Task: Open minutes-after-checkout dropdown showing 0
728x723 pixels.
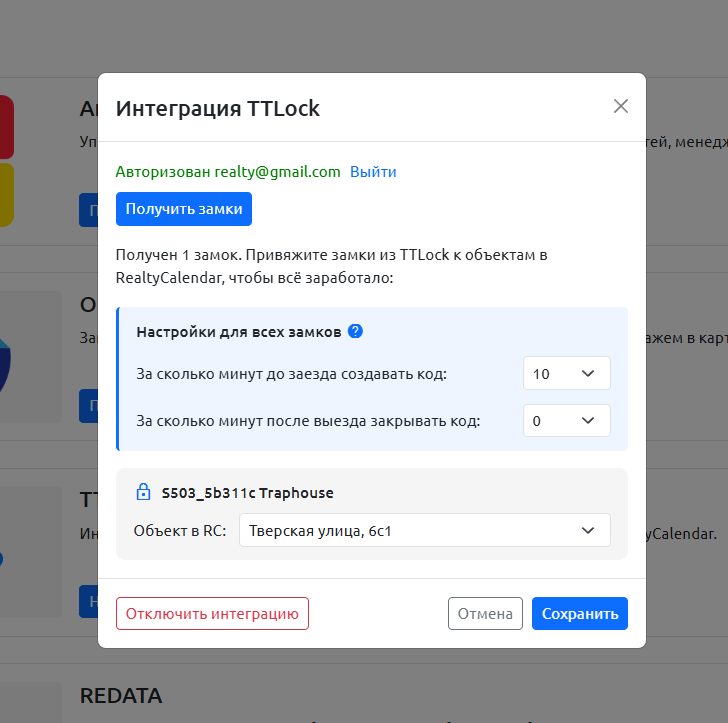Action: (x=566, y=421)
